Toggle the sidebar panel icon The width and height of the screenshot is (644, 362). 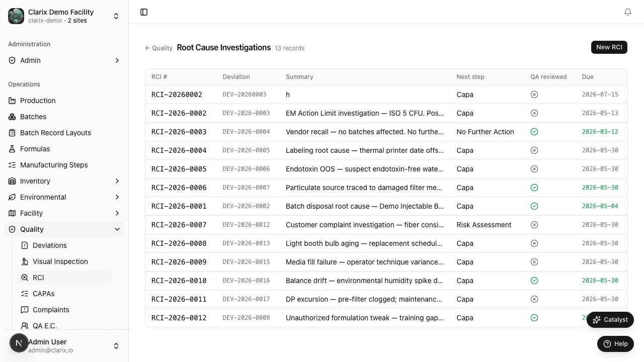point(144,12)
